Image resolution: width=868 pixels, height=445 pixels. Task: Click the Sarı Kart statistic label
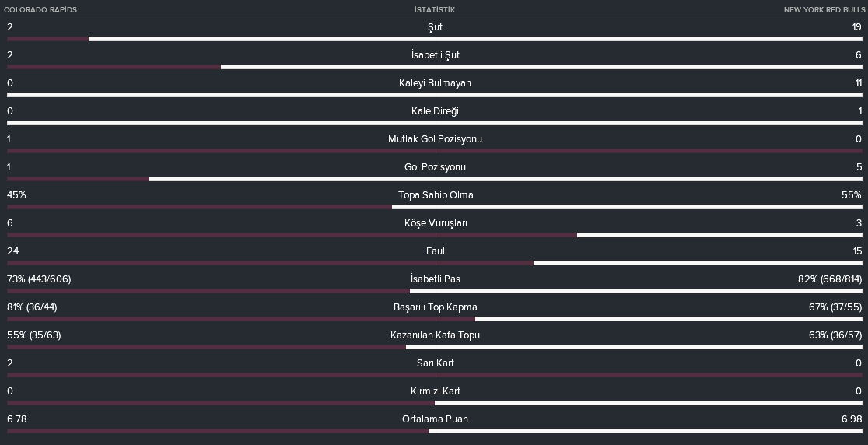click(435, 363)
